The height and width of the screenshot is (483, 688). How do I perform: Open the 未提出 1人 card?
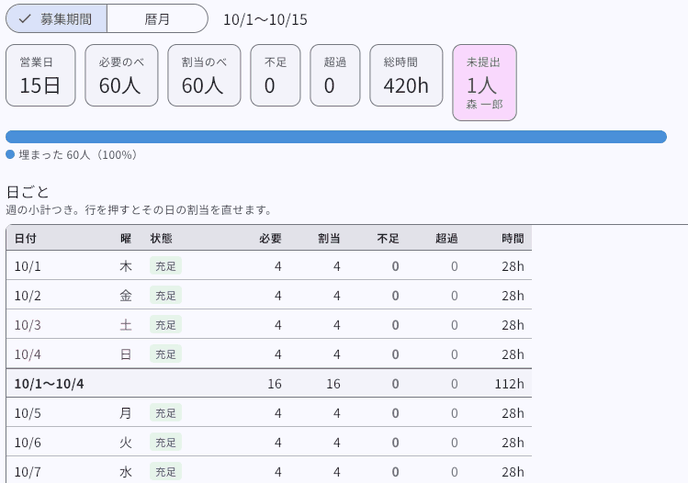(x=484, y=82)
